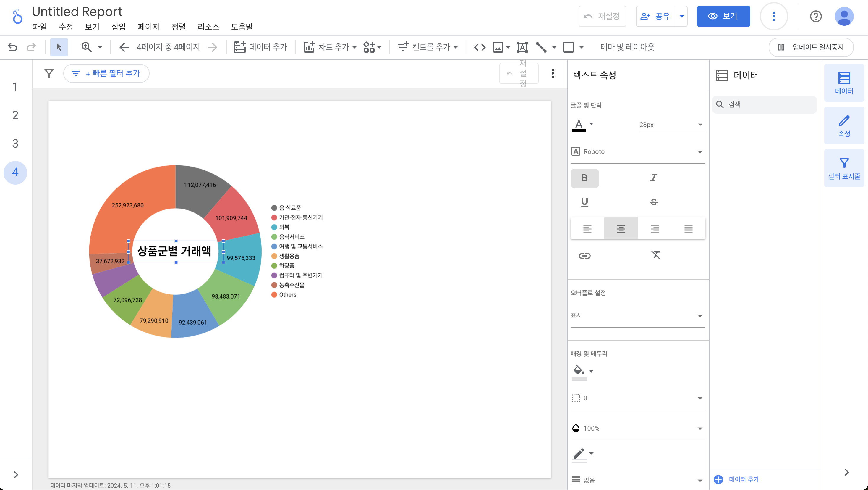Viewport: 868px width, 490px height.
Task: Open the 삽입 menu
Action: tap(118, 27)
